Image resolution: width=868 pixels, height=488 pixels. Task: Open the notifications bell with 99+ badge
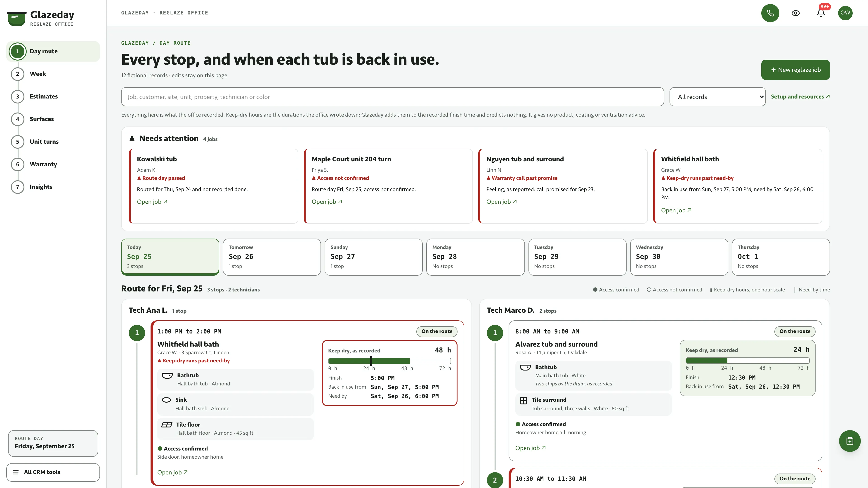(821, 13)
